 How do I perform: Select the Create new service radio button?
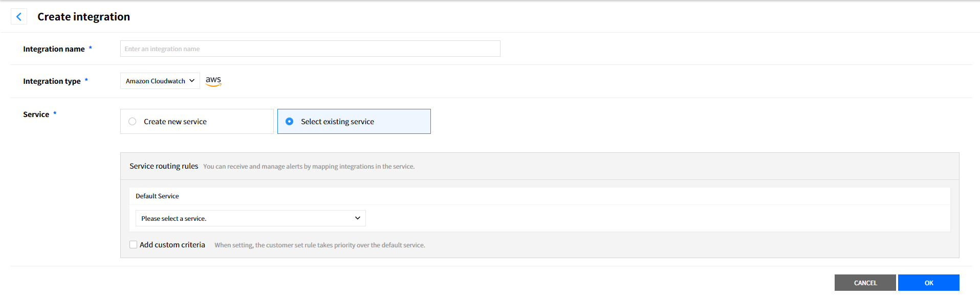(133, 122)
